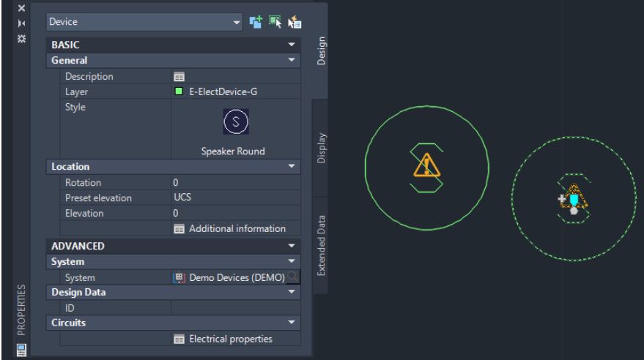The width and height of the screenshot is (644, 360).
Task: Open the palette properties gear menu
Action: [x=21, y=39]
